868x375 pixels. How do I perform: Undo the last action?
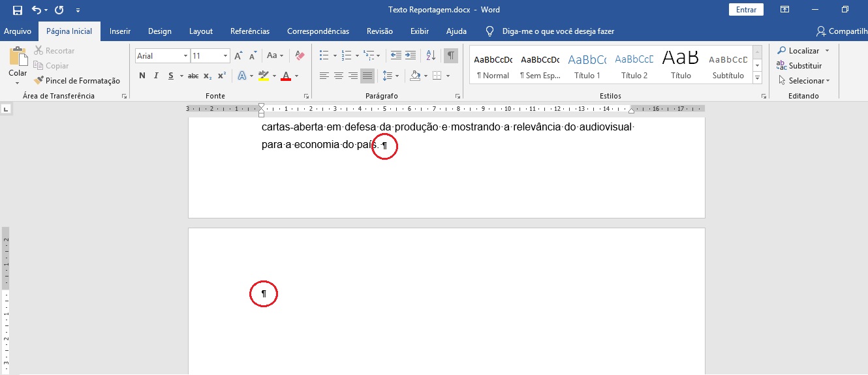36,10
